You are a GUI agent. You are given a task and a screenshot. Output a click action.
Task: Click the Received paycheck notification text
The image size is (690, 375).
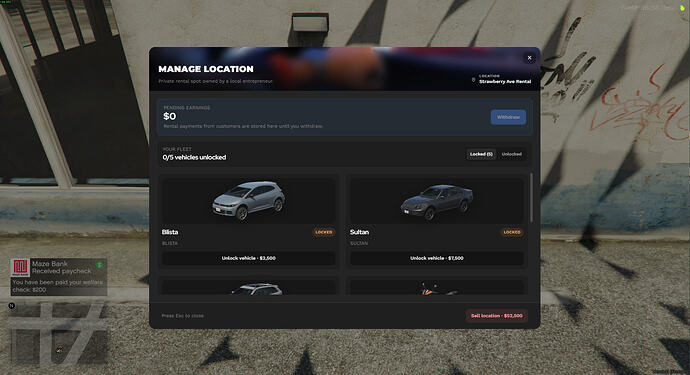pyautogui.click(x=62, y=271)
